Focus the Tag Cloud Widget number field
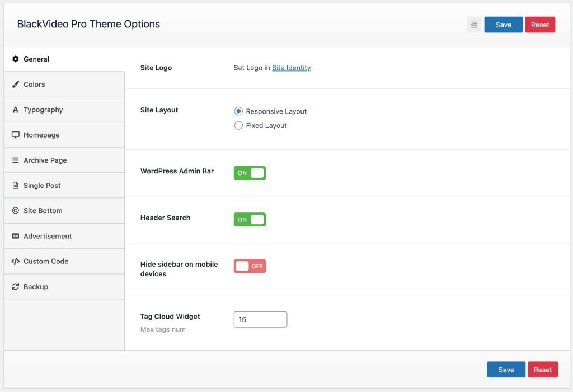The width and height of the screenshot is (573, 392). pos(260,319)
